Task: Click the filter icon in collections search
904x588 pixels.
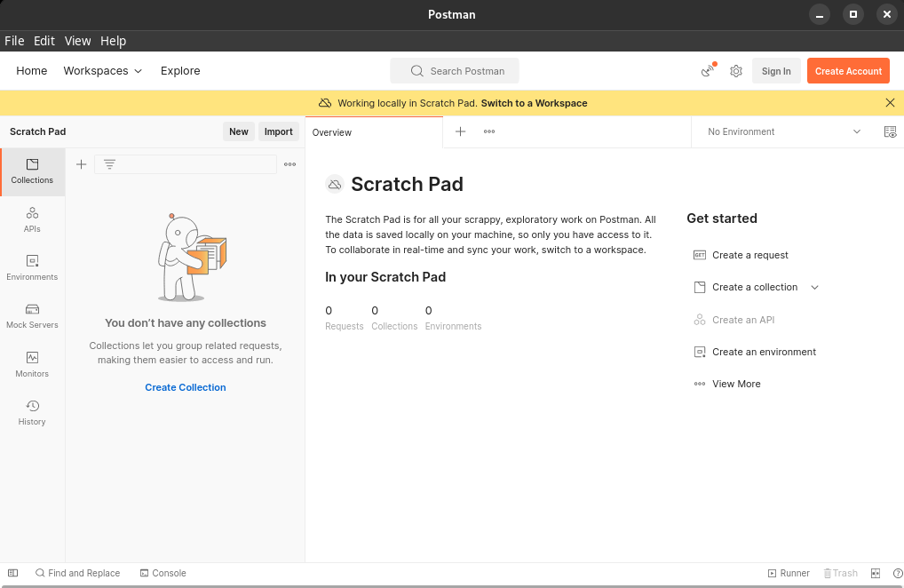Action: [109, 164]
